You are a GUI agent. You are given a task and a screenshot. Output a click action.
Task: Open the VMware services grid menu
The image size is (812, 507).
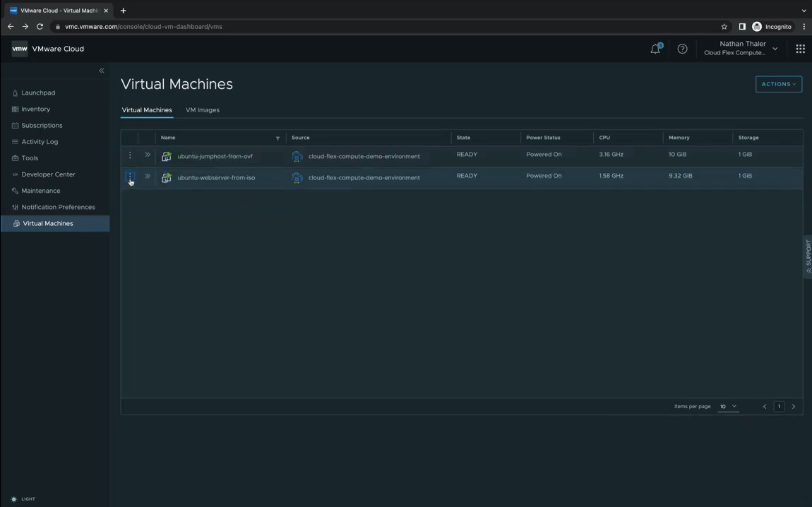click(x=800, y=49)
